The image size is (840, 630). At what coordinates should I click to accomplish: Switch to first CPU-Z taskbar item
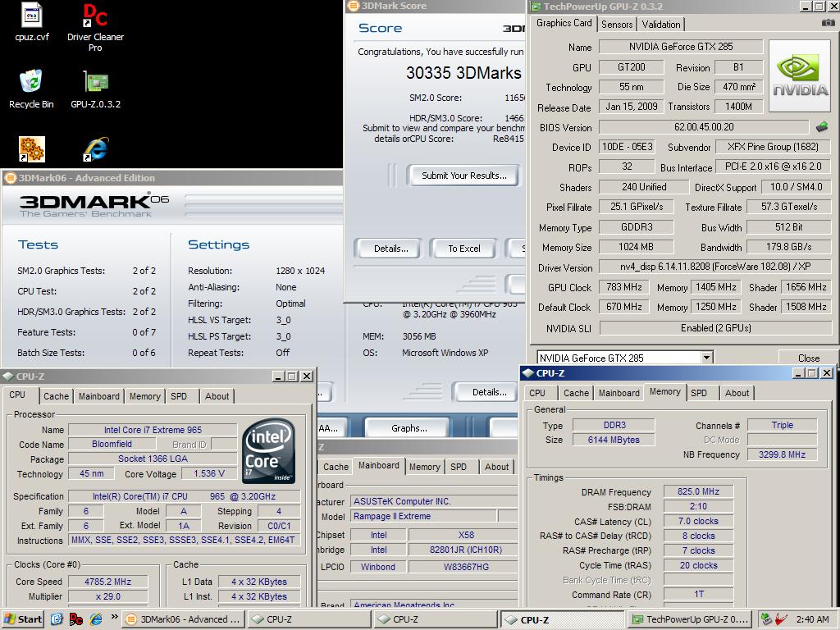click(x=309, y=619)
